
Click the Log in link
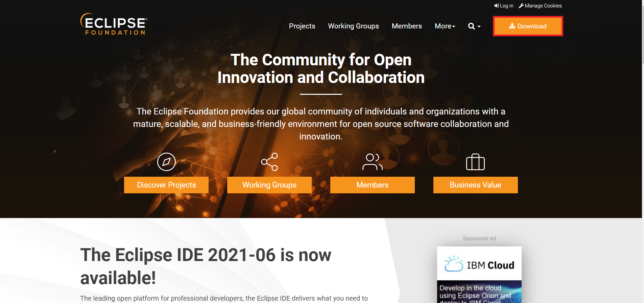click(x=504, y=6)
